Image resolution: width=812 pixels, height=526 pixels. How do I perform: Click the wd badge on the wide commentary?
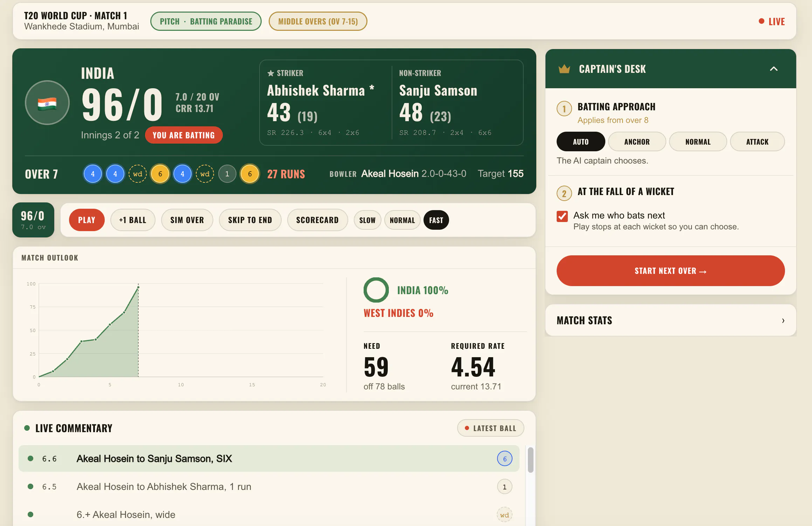(504, 515)
